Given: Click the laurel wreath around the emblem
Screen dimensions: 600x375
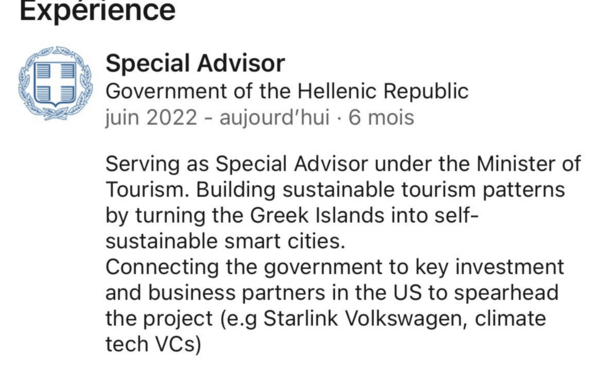Looking at the screenshot, I should tap(55, 83).
